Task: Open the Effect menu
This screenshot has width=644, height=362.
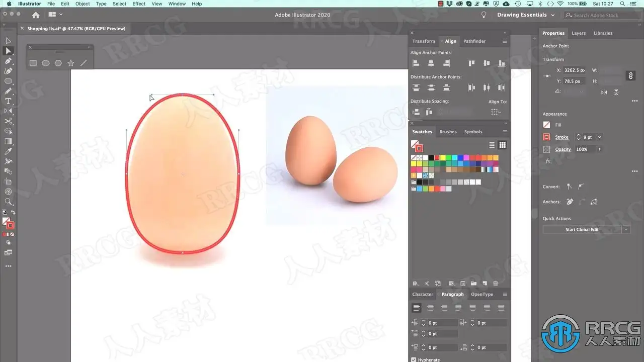Action: pyautogui.click(x=139, y=4)
